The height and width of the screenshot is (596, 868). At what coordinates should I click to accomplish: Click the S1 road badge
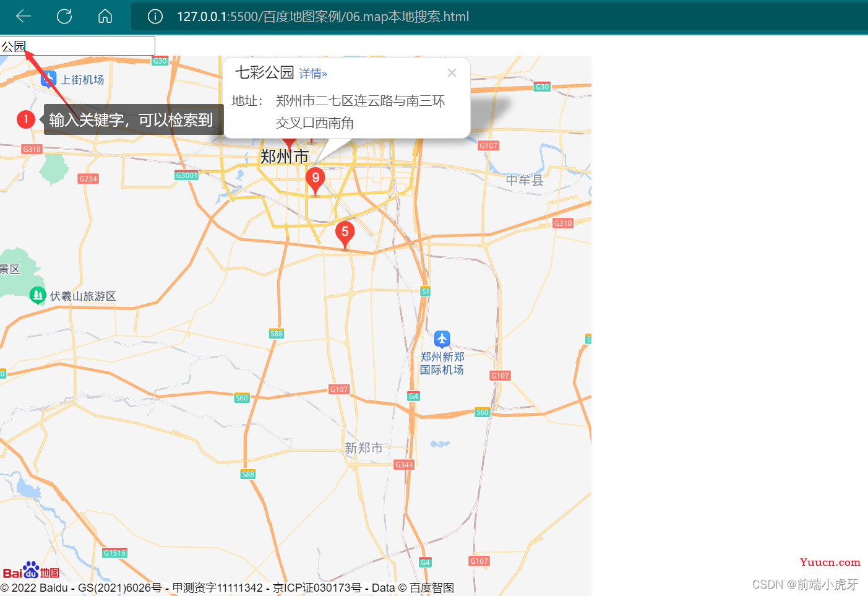coord(425,292)
